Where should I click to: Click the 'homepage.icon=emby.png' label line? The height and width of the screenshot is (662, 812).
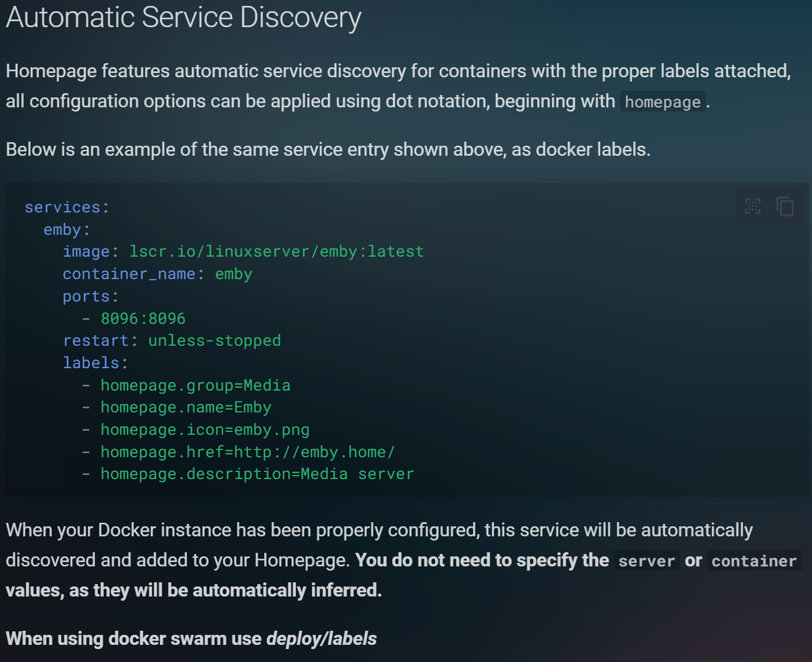tap(205, 430)
